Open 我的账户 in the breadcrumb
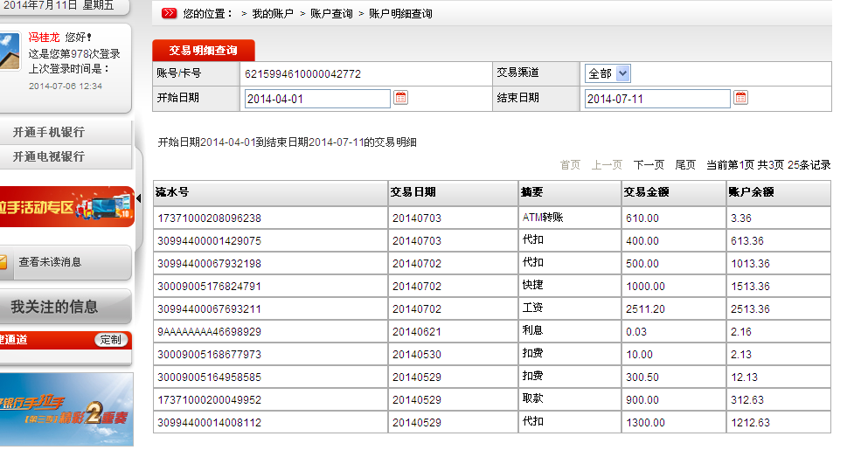 273,14
